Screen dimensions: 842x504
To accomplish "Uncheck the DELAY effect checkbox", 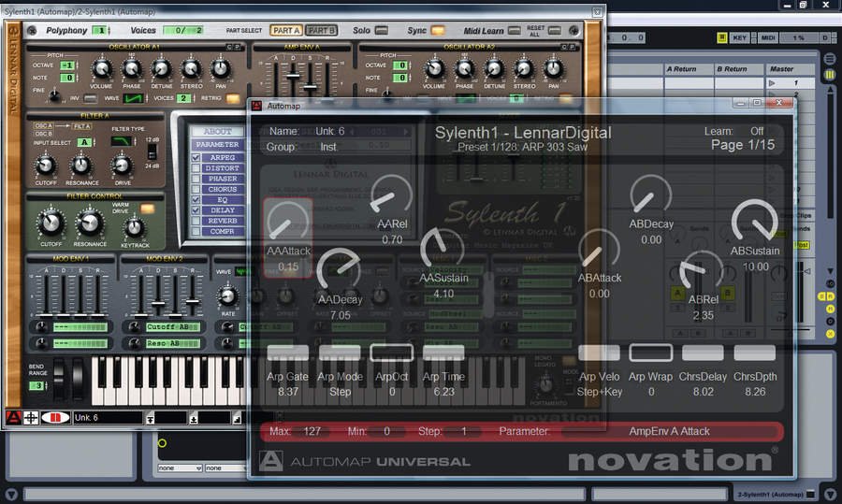I will 196,209.
